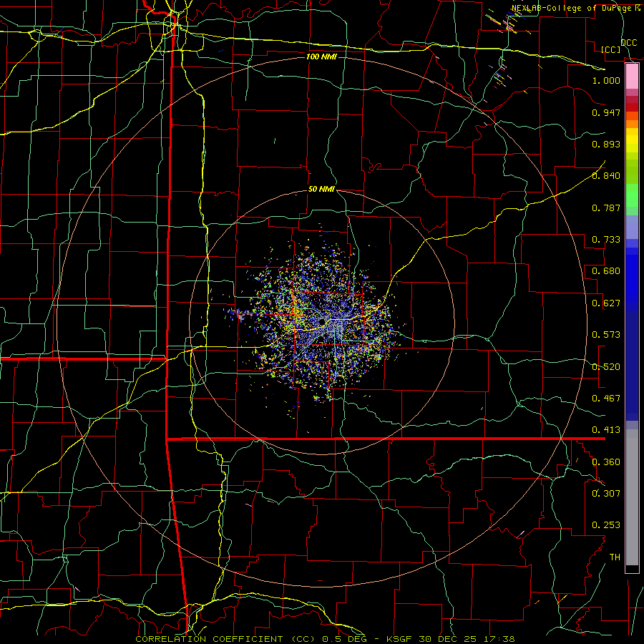Click the 0.733 legend value
Image resolution: width=644 pixels, height=644 pixels.
[606, 240]
